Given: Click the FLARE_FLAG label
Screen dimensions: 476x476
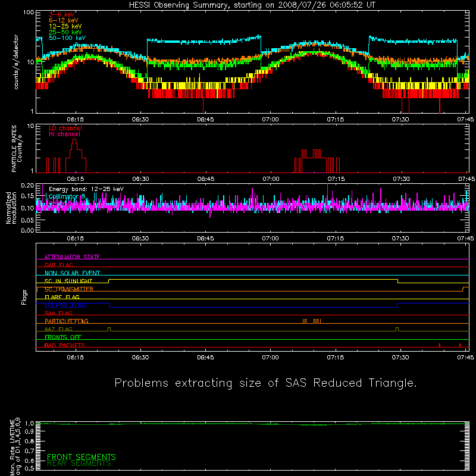Looking at the screenshot, I should click(62, 297).
